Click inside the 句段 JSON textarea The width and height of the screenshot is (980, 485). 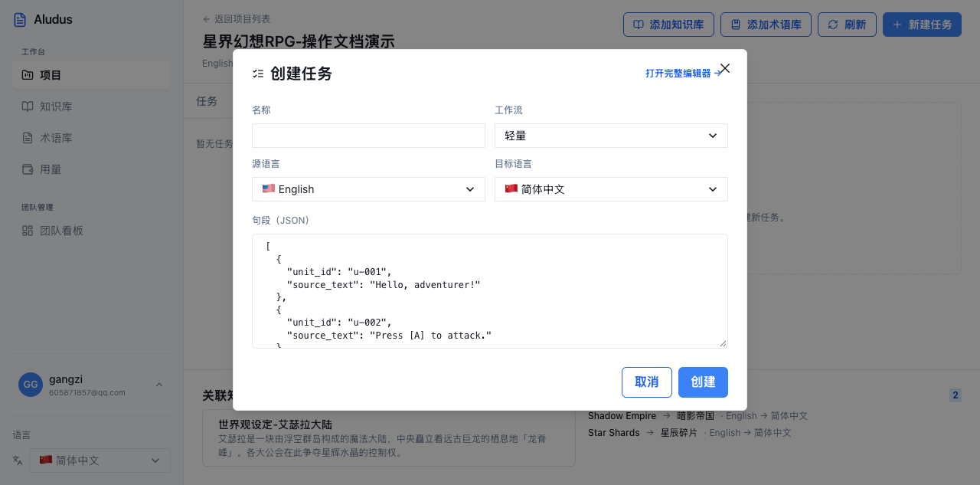click(490, 291)
